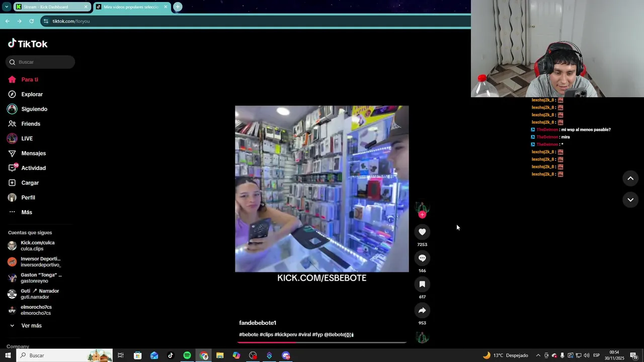
Task: Click the TikTok logo
Action: click(28, 44)
